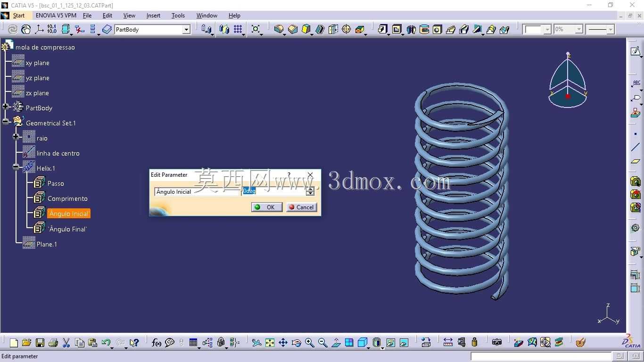Decrease angle value with down spinner arrow
This screenshot has width=644, height=362.
point(310,193)
